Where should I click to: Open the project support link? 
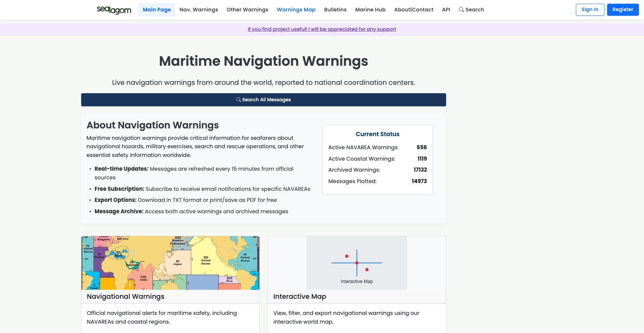coord(322,29)
